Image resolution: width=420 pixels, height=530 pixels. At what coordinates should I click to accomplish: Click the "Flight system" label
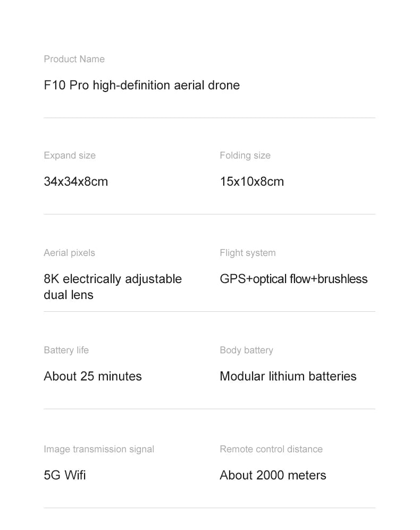click(248, 253)
